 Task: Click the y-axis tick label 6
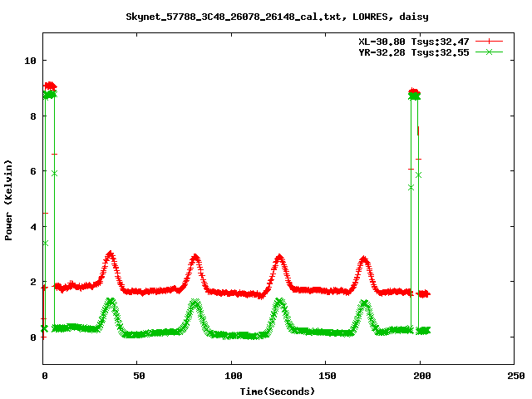tap(33, 171)
